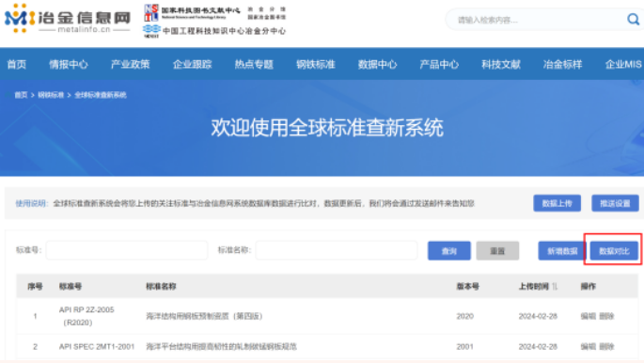The height and width of the screenshot is (363, 644).
Task: Click the 版本号 column header
Action: click(x=468, y=286)
